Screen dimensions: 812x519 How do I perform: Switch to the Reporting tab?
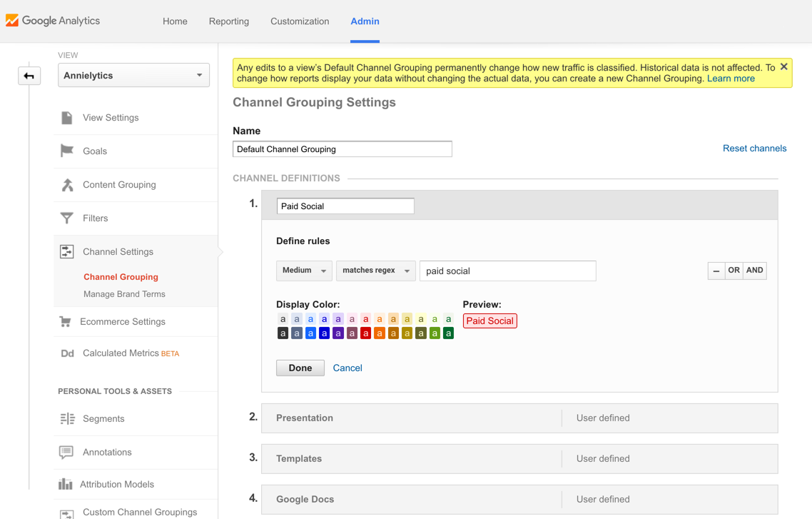(x=228, y=21)
